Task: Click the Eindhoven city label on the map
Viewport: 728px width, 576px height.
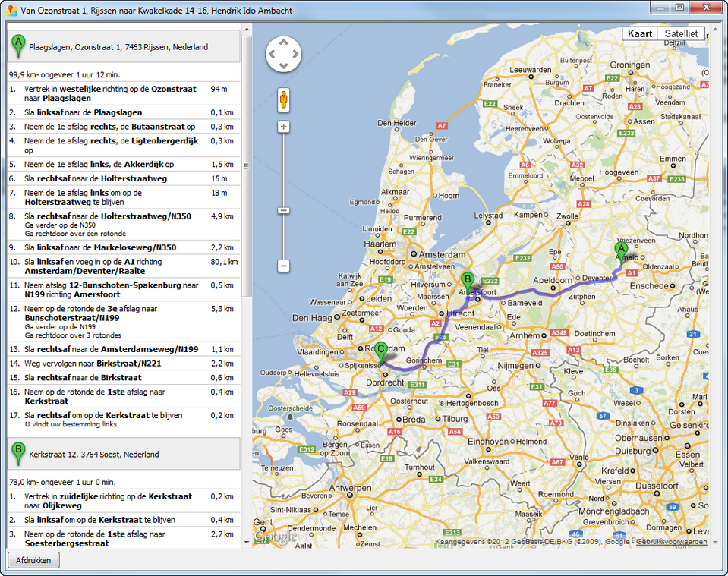Action: 488,442
